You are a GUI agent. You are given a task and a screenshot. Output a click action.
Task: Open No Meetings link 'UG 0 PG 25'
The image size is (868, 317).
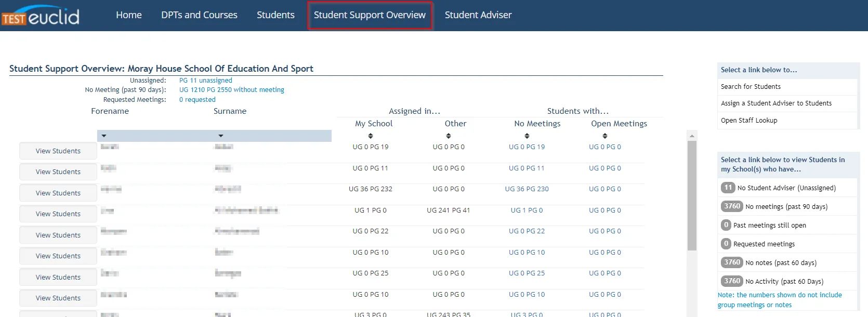527,273
